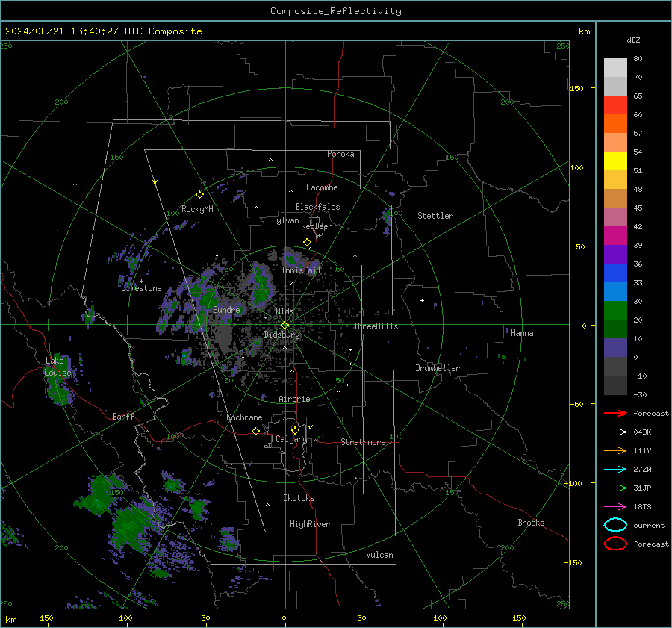Click the Vulcan city label
This screenshot has height=628, width=672.
pos(379,555)
